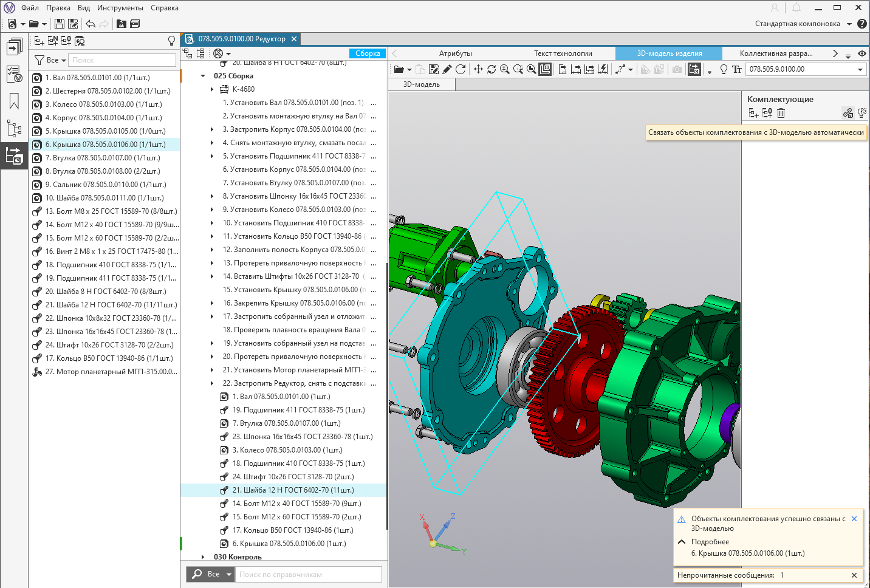Screen dimensions: 870x588
Task: Collapse the 025 Сборка tree node
Action: 203,76
